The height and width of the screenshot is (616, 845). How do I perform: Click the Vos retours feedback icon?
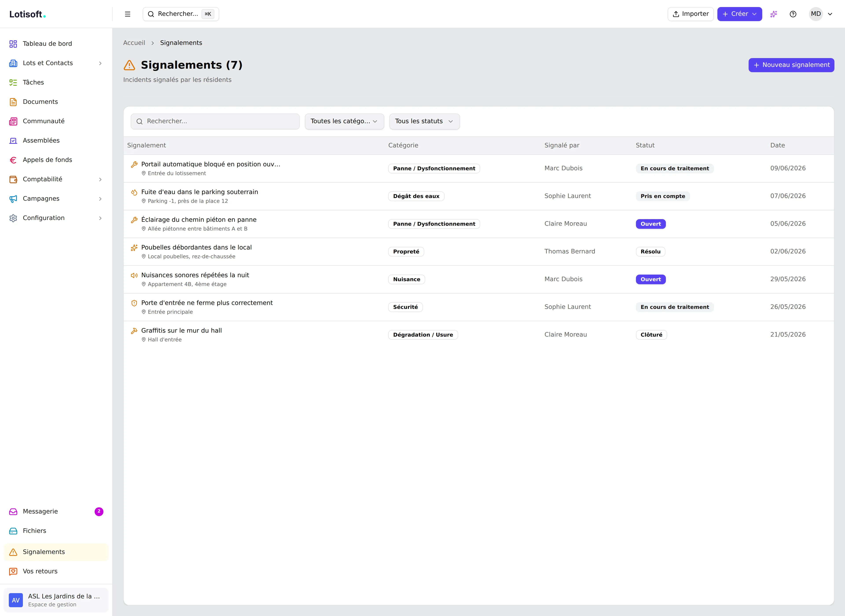click(13, 572)
